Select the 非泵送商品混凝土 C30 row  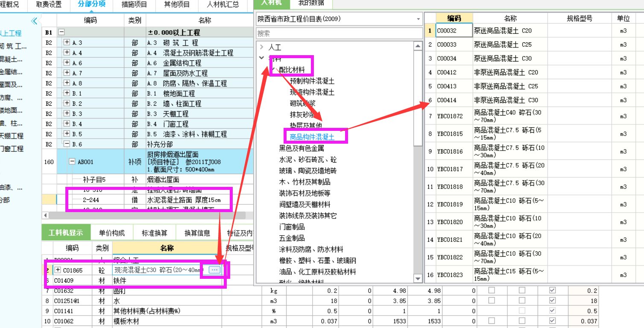tap(534, 100)
